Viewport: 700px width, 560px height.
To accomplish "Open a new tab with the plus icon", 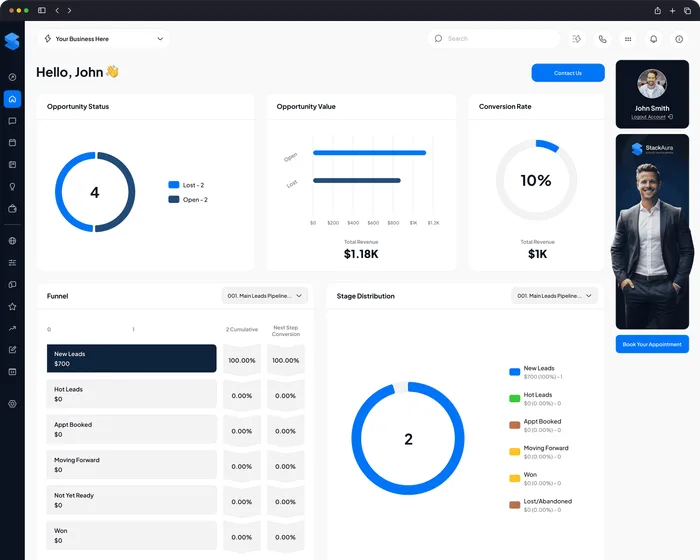I will (x=672, y=10).
